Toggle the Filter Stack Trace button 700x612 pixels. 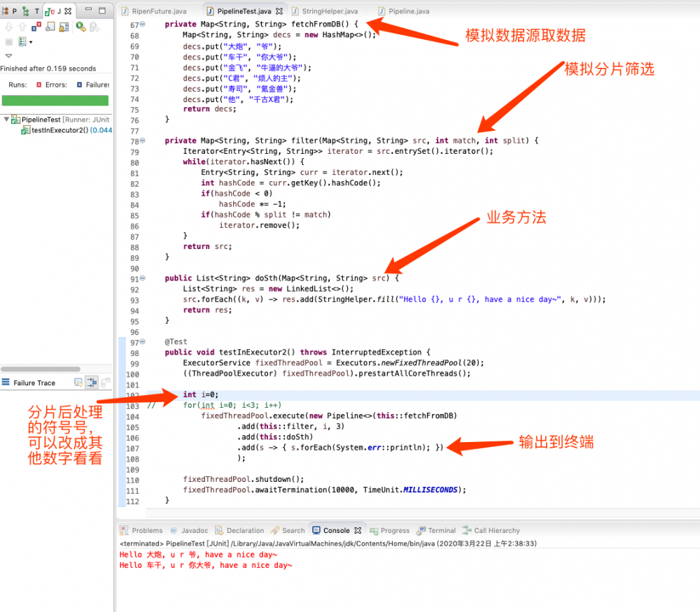[x=92, y=383]
